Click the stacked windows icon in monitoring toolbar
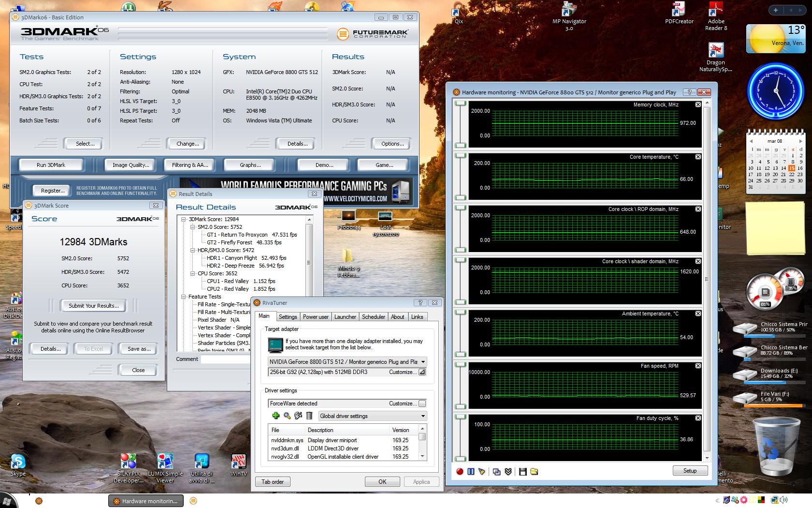Viewport: 812px width, 508px height. (x=497, y=471)
